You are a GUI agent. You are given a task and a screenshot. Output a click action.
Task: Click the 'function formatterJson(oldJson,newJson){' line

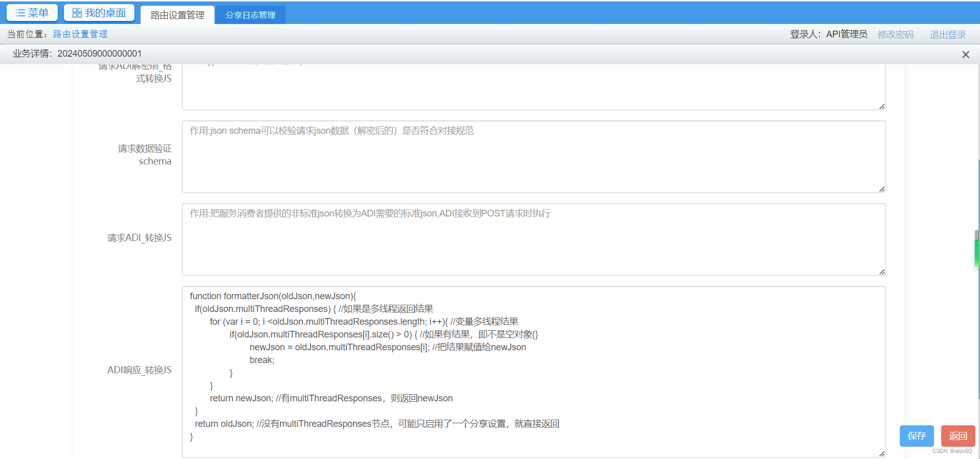(273, 296)
